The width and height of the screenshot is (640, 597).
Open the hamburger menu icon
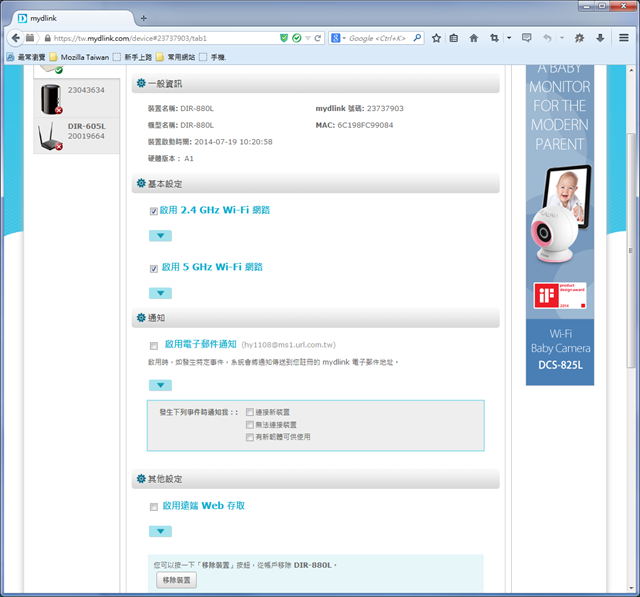[x=624, y=38]
